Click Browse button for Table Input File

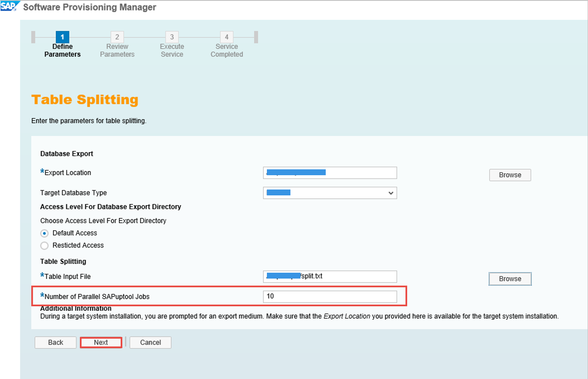(510, 279)
